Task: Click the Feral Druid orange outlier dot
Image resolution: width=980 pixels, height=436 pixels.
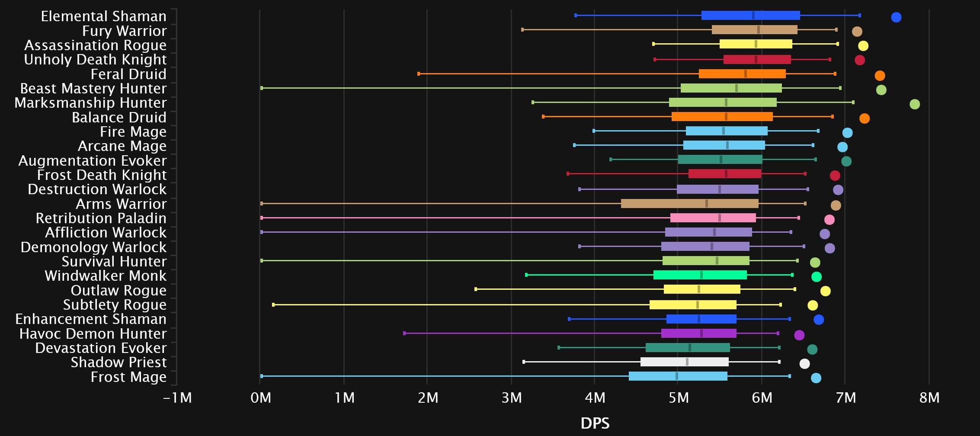Action: point(880,76)
